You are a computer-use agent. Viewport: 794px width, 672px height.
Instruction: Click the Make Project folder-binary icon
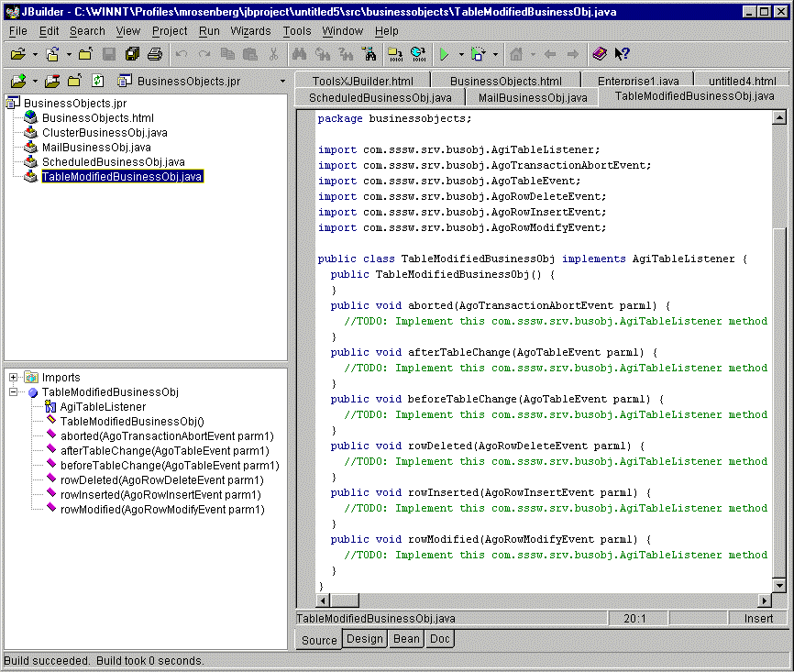(395, 54)
